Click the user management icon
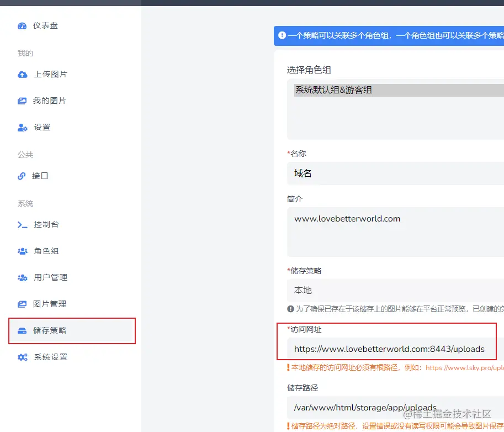The image size is (504, 432). 22,278
